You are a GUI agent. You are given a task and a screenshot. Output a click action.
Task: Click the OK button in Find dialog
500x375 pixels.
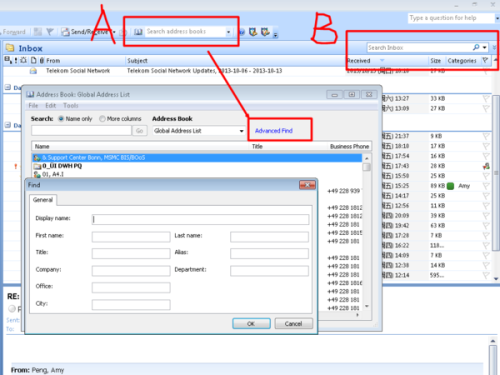pos(251,324)
